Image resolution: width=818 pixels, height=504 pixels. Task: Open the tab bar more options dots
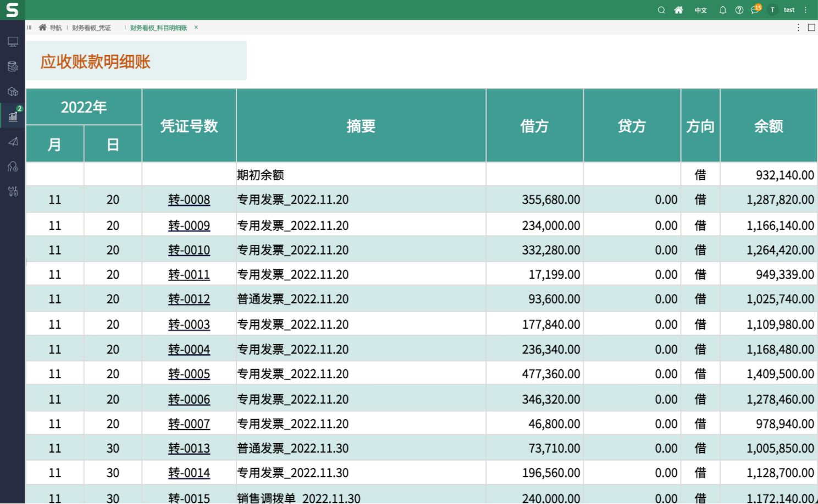(x=799, y=27)
